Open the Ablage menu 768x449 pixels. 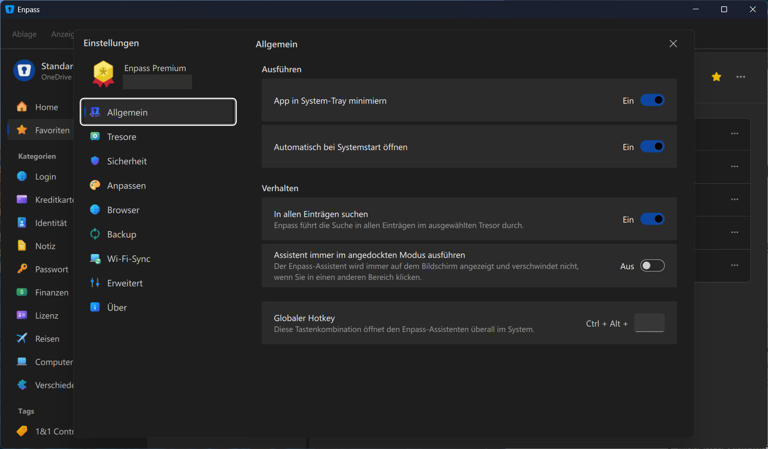pos(24,34)
